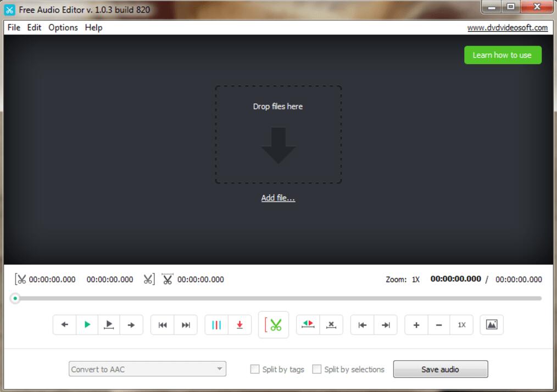
Task: Enable the Split by tags checkbox
Action: point(255,369)
